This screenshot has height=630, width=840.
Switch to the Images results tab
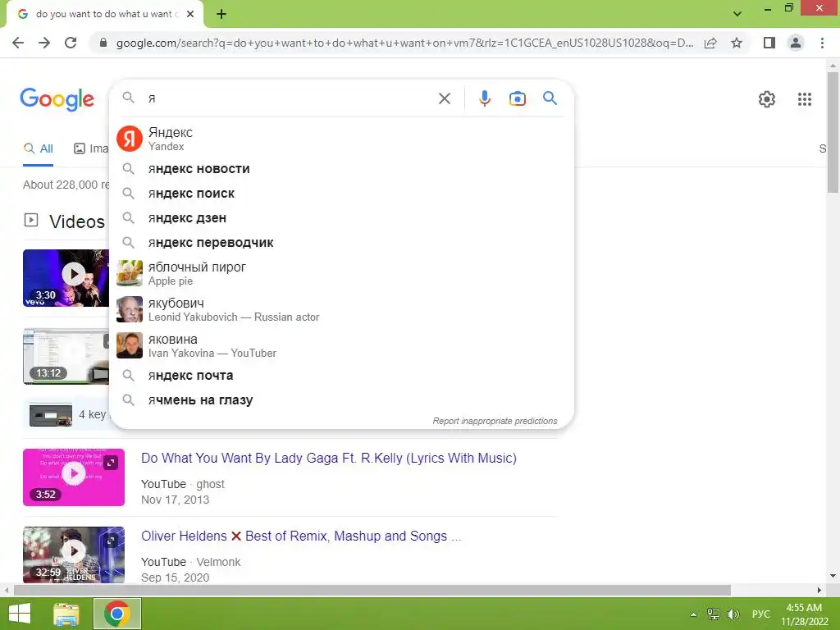91,149
